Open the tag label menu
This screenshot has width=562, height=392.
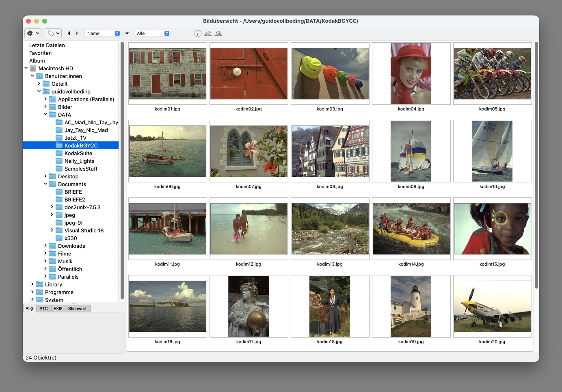(53, 33)
